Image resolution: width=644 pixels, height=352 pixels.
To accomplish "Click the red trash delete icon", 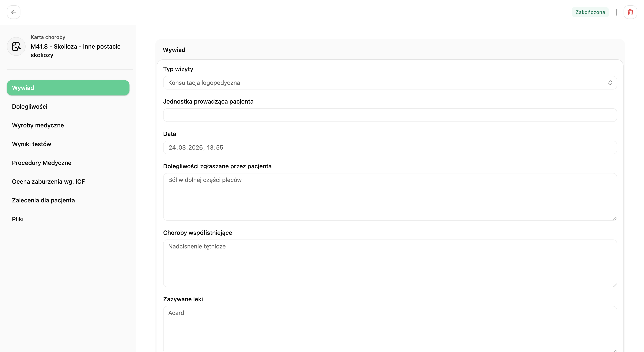I will point(630,12).
